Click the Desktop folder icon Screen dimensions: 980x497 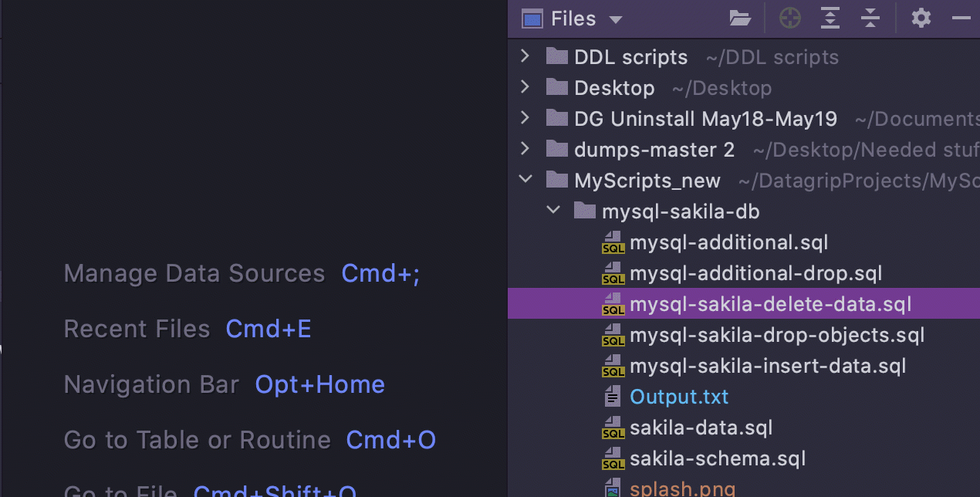pyautogui.click(x=557, y=87)
